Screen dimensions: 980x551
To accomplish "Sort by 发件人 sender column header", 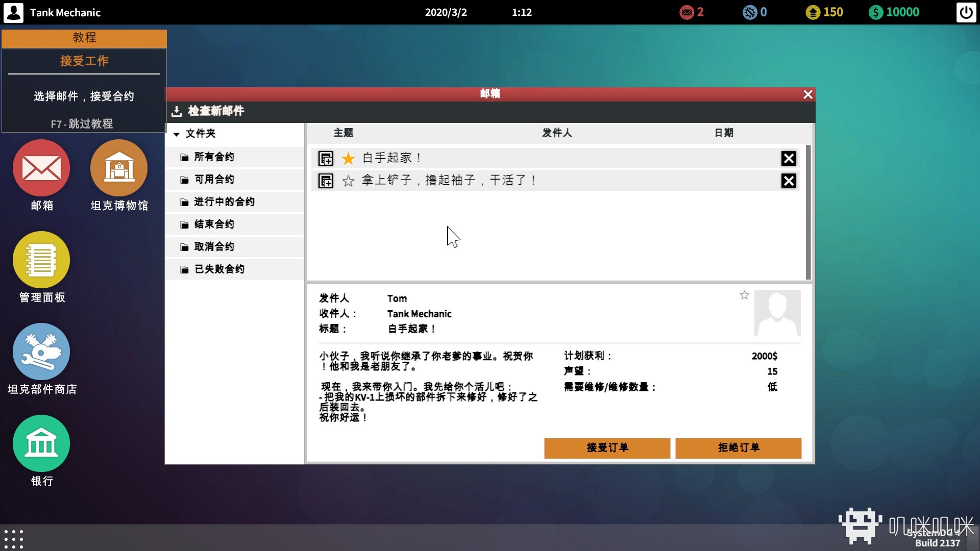I will [557, 133].
